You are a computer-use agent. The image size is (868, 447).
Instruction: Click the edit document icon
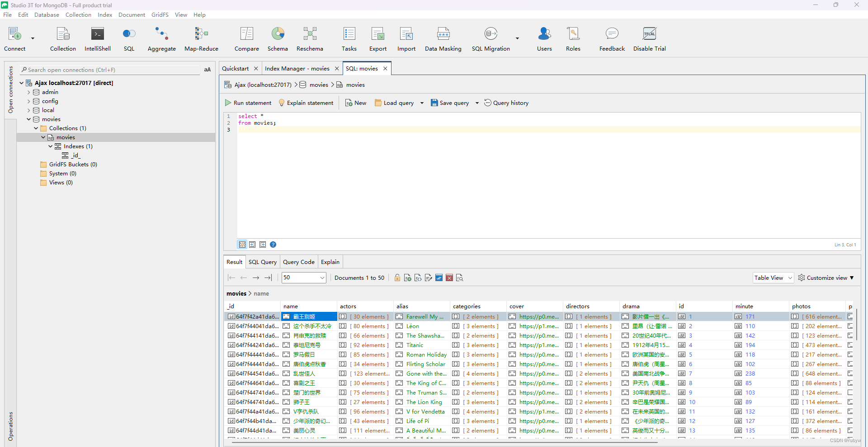(428, 278)
